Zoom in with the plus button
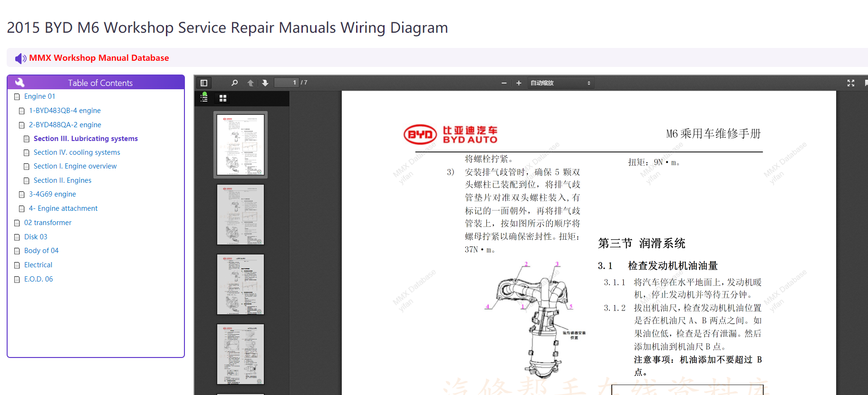 coord(519,83)
